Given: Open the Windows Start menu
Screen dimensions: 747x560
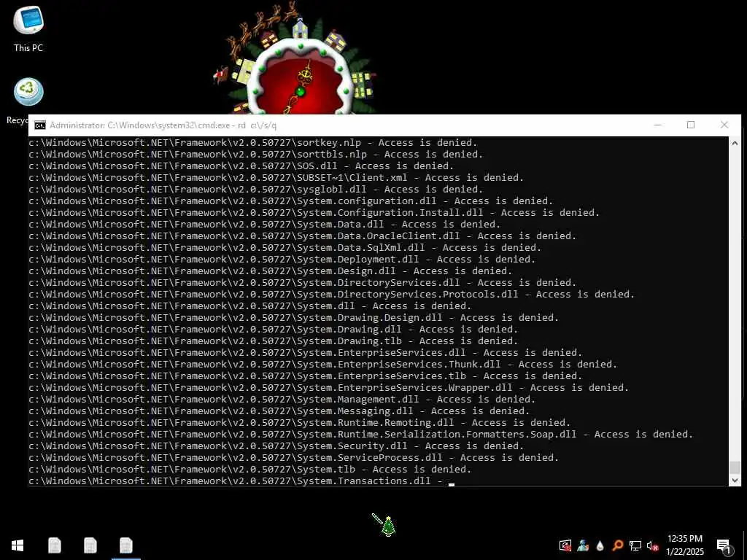Looking at the screenshot, I should point(18,545).
